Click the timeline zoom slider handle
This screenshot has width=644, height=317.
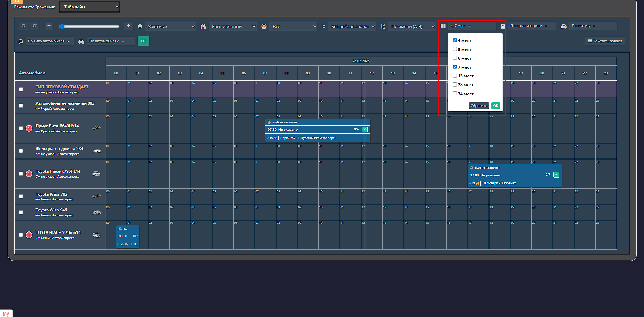click(x=62, y=26)
